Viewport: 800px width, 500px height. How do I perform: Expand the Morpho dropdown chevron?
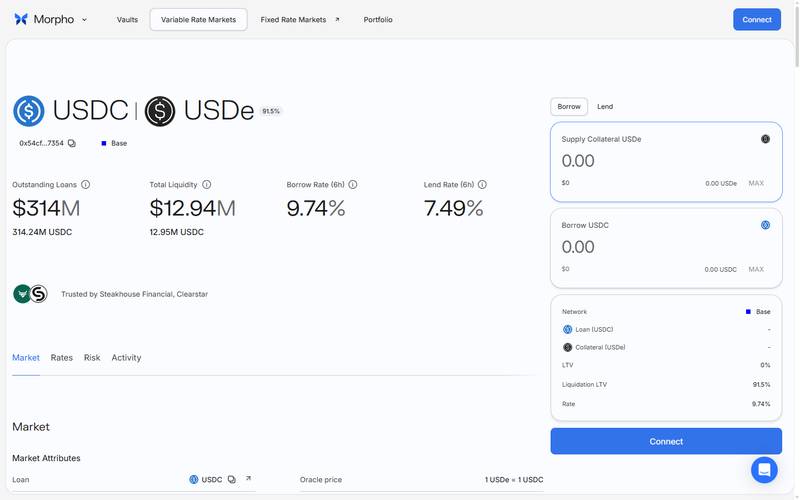coord(84,20)
